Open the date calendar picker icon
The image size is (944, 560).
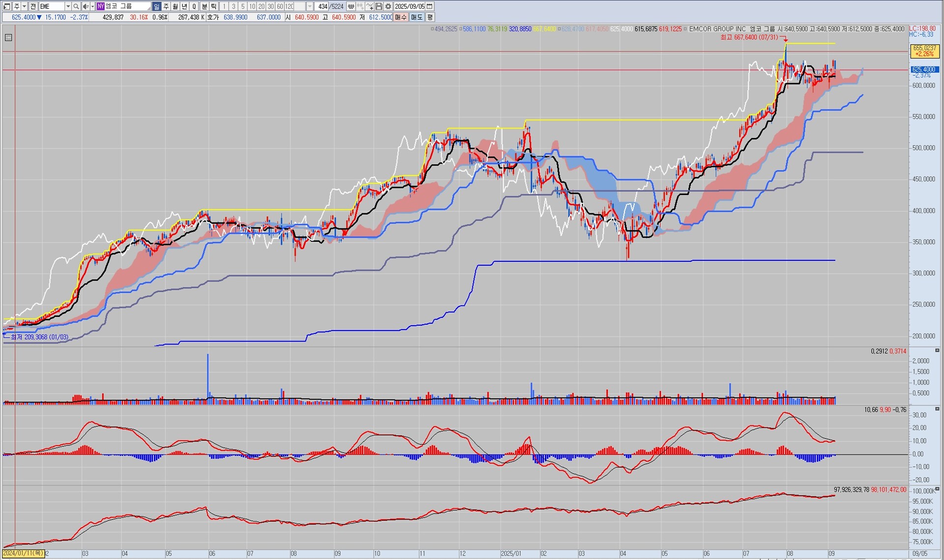pos(430,6)
